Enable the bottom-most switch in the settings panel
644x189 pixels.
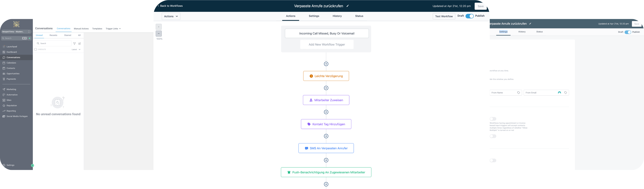493,160
